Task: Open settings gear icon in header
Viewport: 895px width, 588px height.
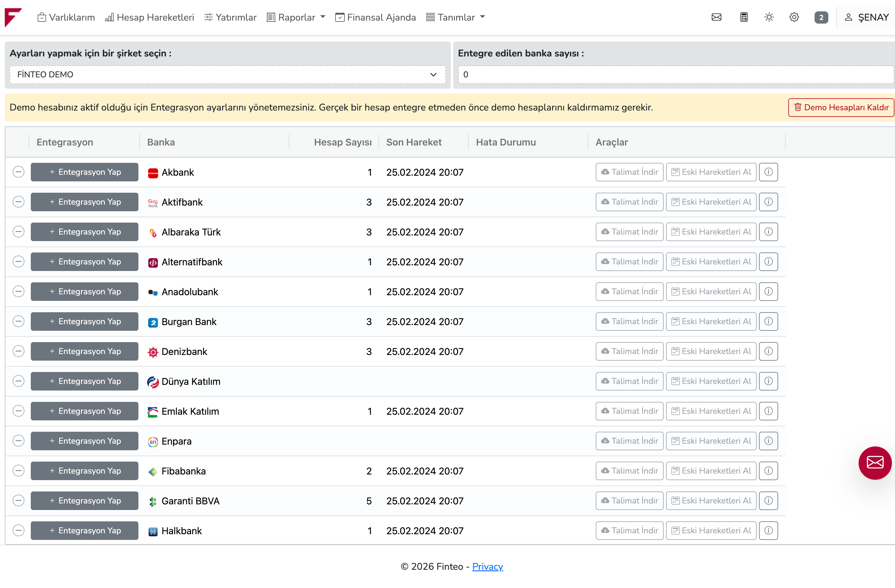Action: 794,17
